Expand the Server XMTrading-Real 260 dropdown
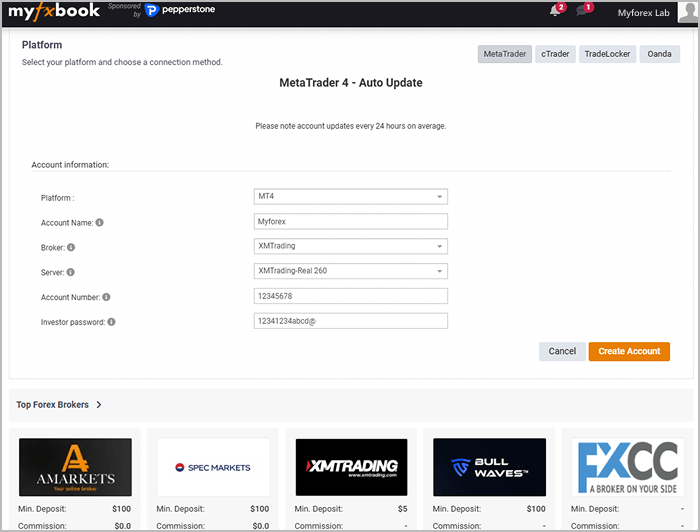The width and height of the screenshot is (700, 532). (x=350, y=271)
